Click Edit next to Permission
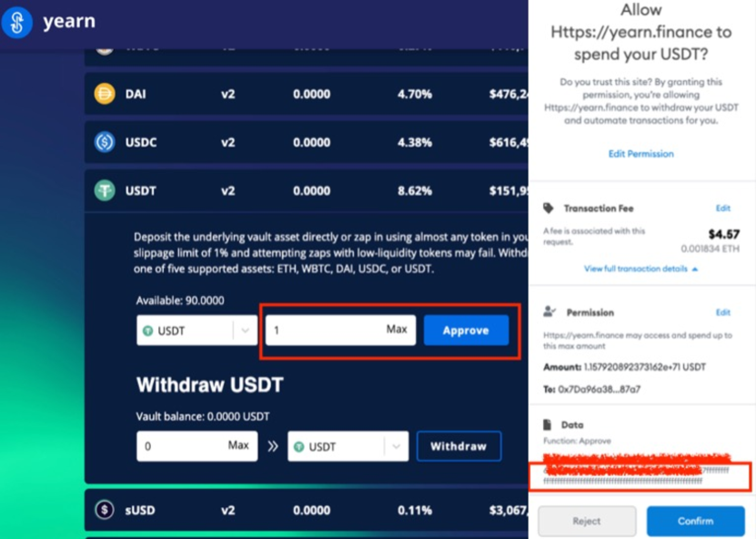This screenshot has height=539, width=756. pyautogui.click(x=722, y=312)
